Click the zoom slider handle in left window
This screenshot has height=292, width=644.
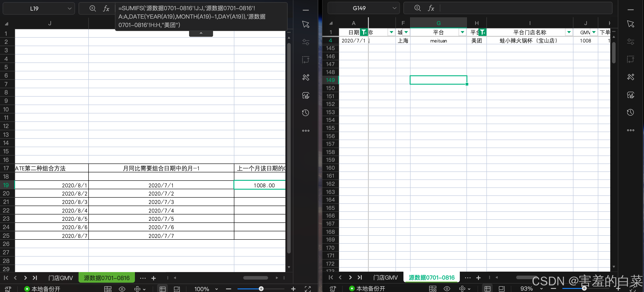coord(261,289)
